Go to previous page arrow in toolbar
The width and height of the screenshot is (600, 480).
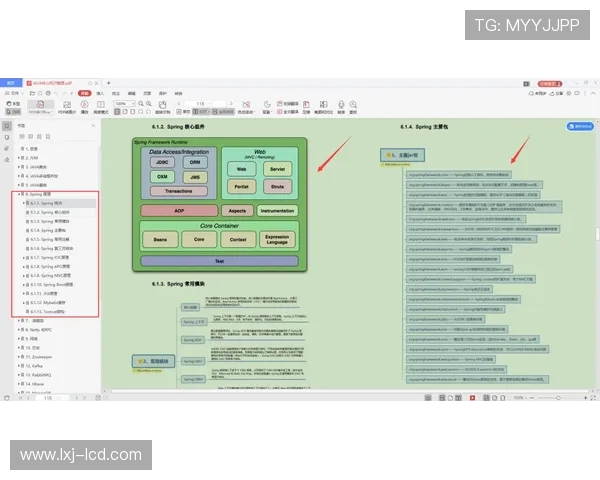[x=179, y=104]
